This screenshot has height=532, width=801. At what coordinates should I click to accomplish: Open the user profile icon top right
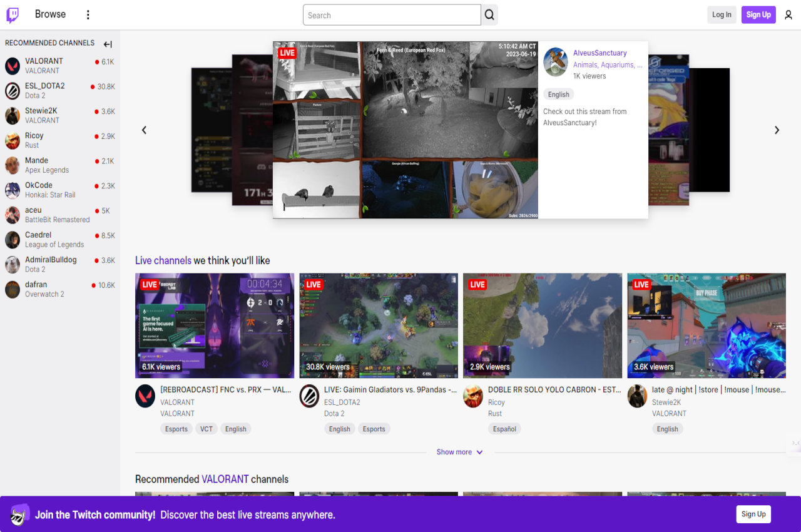pyautogui.click(x=788, y=14)
